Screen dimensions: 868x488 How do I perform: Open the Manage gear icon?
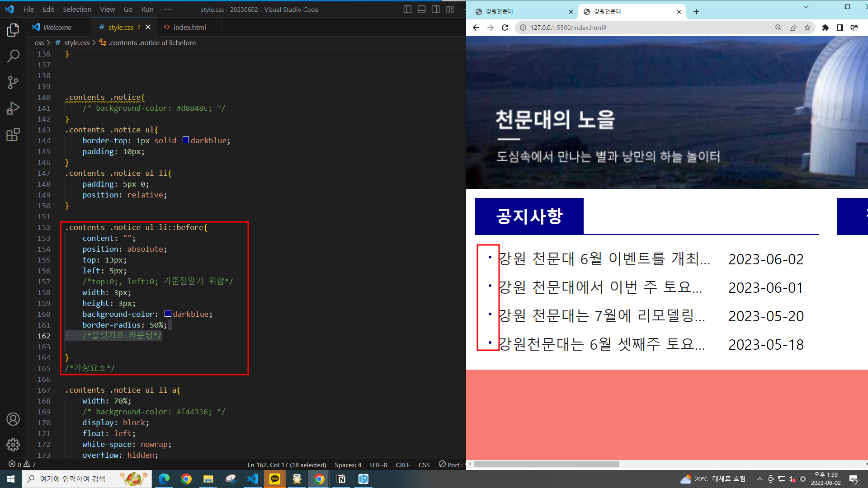click(x=13, y=445)
